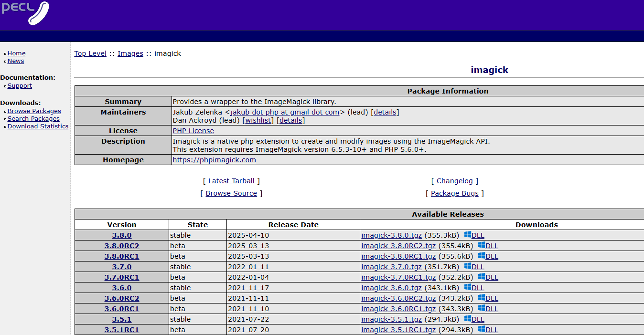This screenshot has height=335, width=644.
Task: Go to Browse Packages in sidebar
Action: (x=34, y=111)
